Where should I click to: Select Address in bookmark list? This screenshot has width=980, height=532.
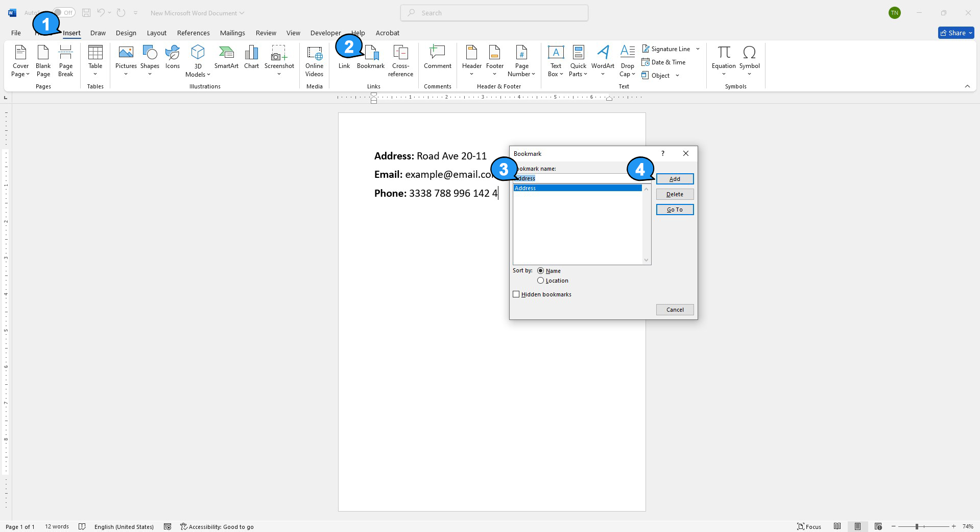coord(577,188)
